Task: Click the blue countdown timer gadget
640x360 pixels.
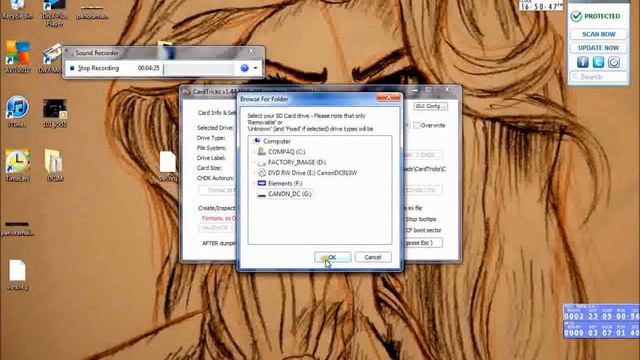Action: click(601, 321)
